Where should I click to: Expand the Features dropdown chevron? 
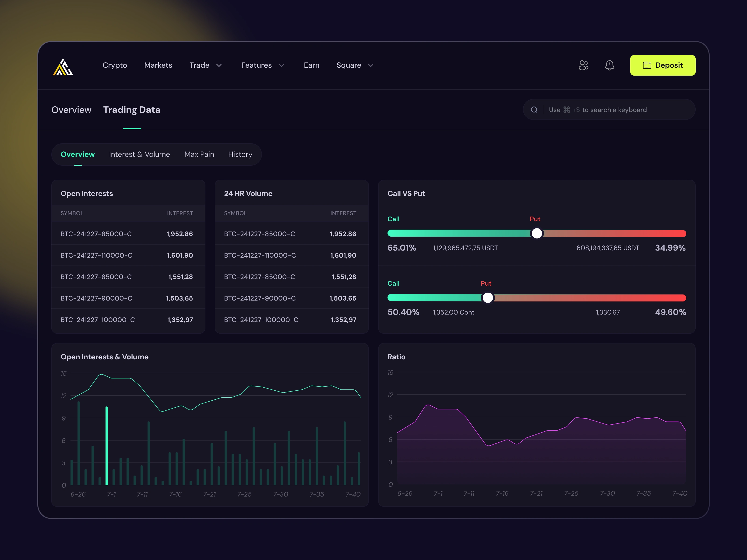pos(281,66)
